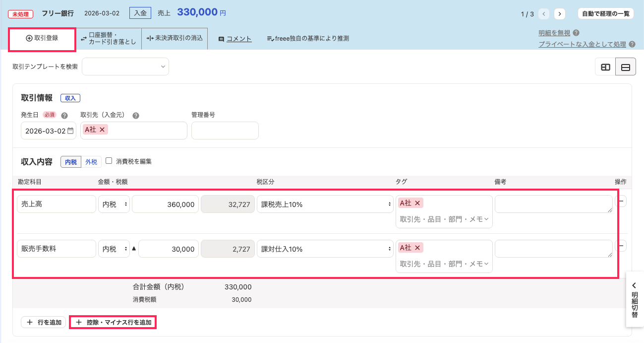Click プライベートな入金として処理 link
Image resolution: width=644 pixels, height=343 pixels.
point(583,44)
